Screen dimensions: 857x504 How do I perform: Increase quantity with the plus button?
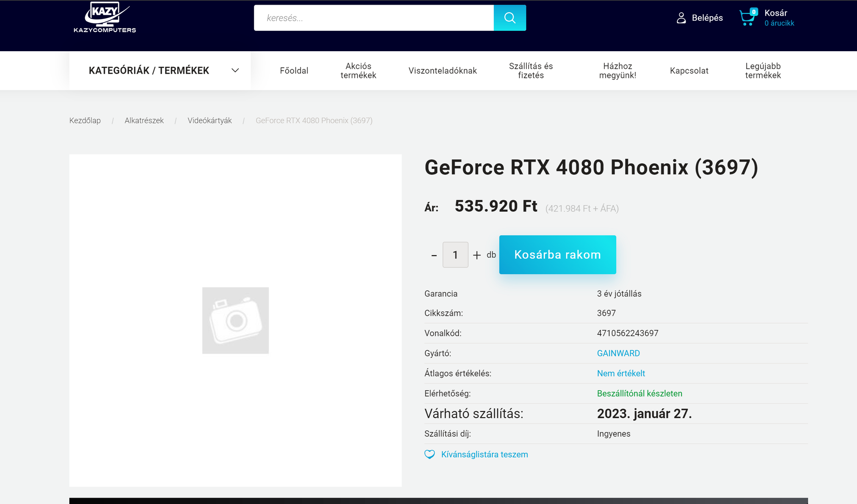pos(477,255)
